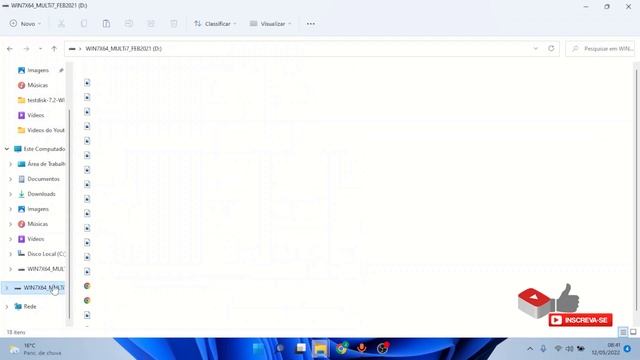Click the tray microphone icon

543,349
